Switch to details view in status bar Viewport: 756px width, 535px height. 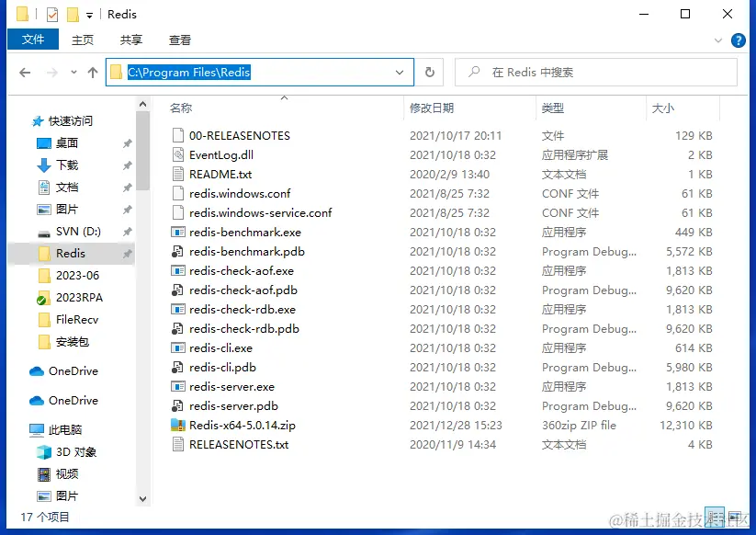click(716, 516)
